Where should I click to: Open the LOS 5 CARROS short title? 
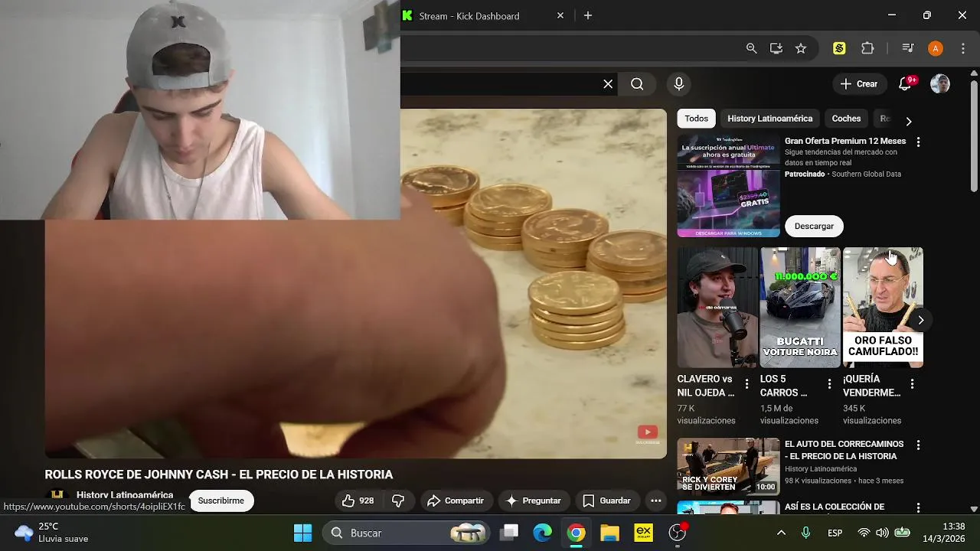tap(783, 386)
